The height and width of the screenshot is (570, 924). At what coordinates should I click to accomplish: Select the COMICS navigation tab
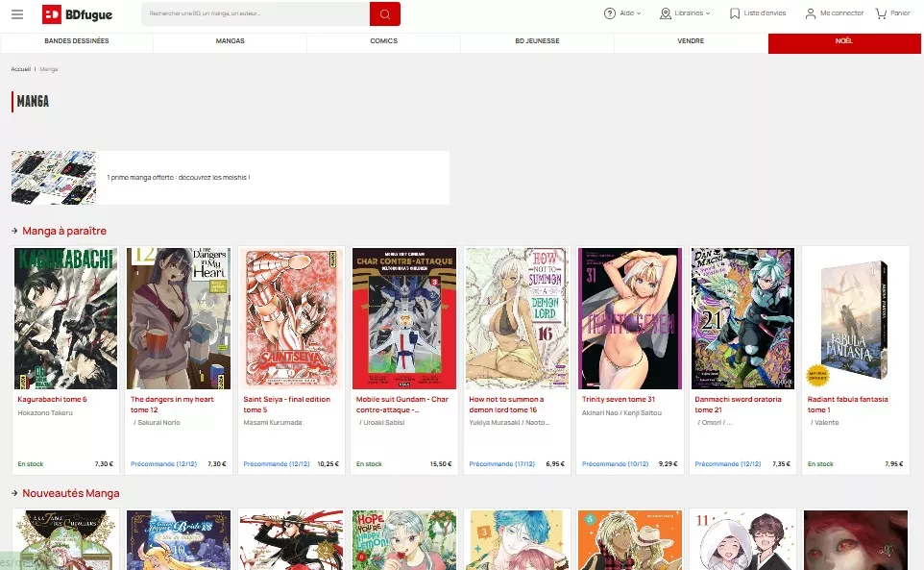383,40
